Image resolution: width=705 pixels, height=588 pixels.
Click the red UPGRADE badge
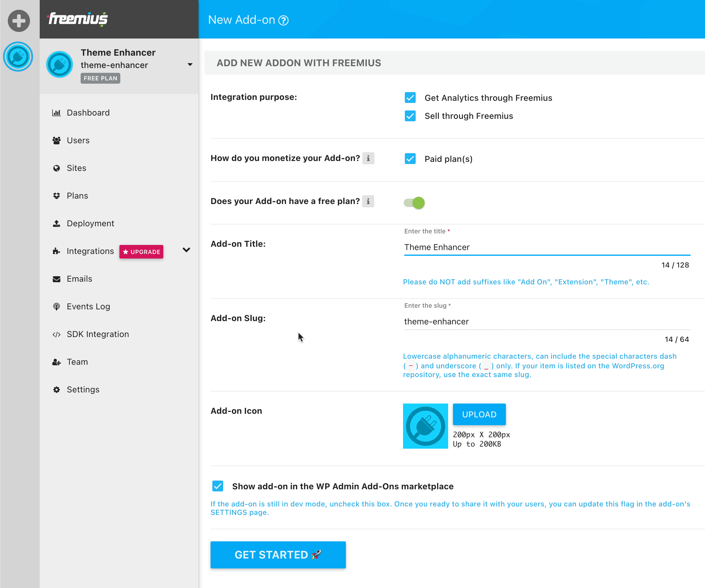(141, 252)
